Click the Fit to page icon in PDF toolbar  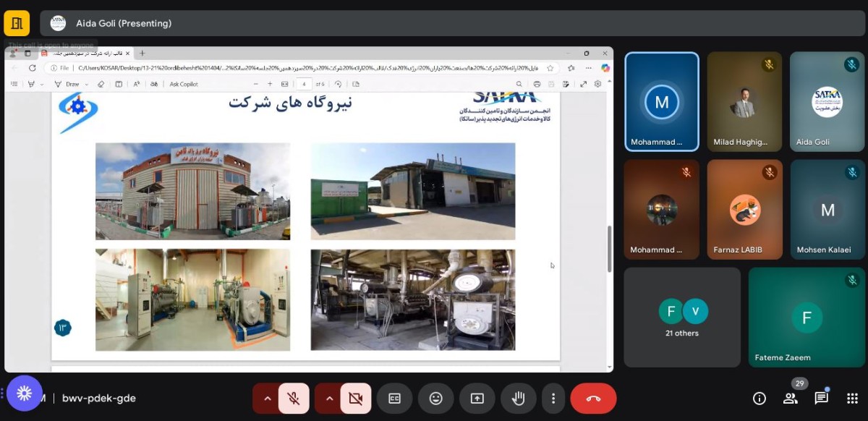[x=284, y=84]
